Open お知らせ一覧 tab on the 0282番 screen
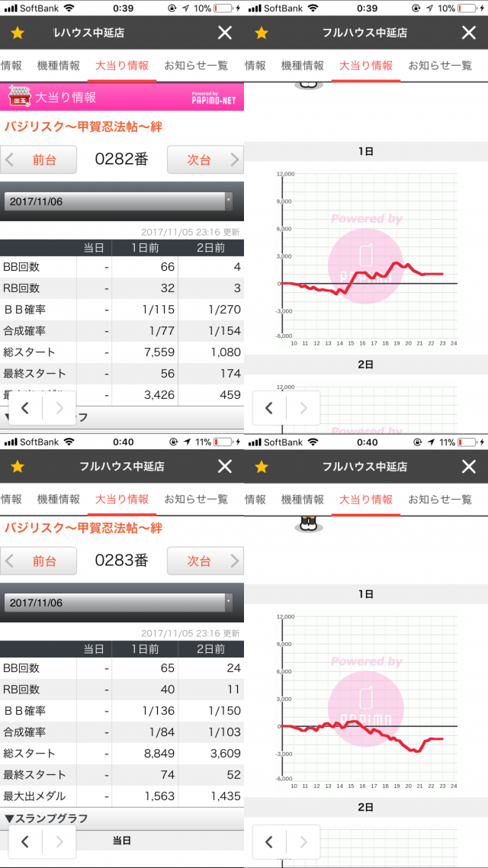Screen dimensions: 488x868 point(196,66)
